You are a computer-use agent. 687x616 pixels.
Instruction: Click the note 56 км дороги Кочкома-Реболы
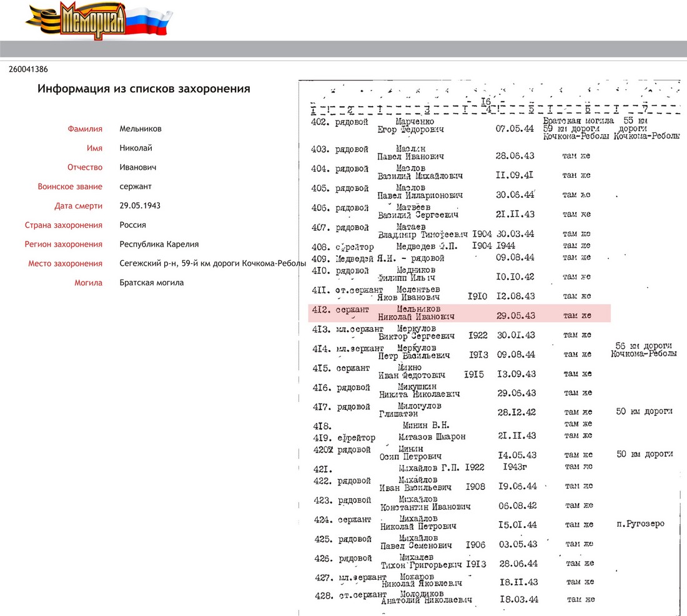click(x=644, y=350)
